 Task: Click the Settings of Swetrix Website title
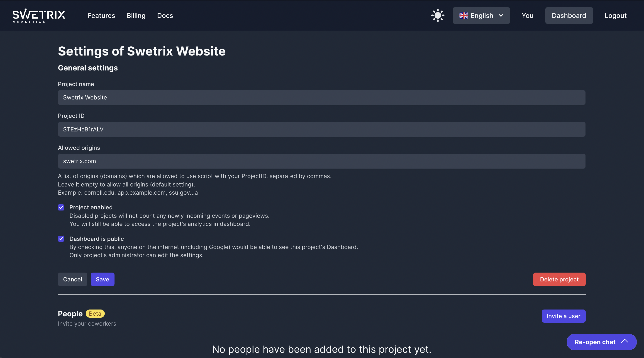point(142,51)
